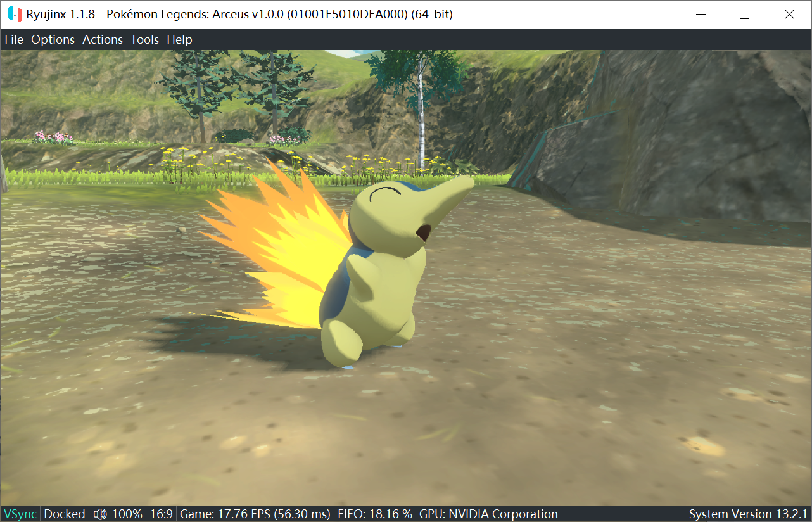Click the window title bar text
The width and height of the screenshot is (812, 522).
click(239, 14)
